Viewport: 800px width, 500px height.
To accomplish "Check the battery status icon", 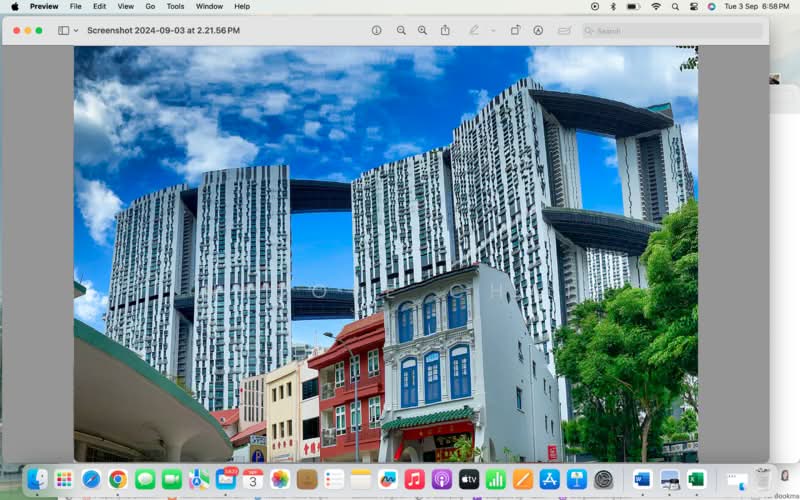I will coord(633,7).
